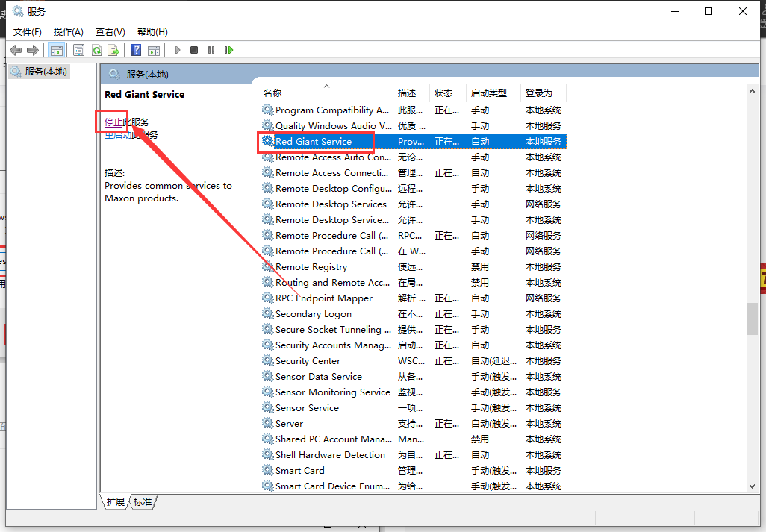Select the Remote Access Auto Con... service

coord(413,157)
